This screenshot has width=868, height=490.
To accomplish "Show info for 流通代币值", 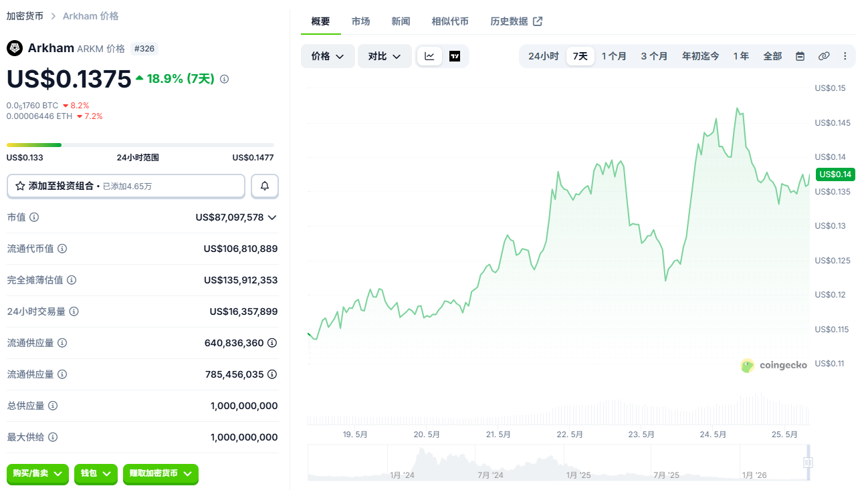I will click(62, 249).
